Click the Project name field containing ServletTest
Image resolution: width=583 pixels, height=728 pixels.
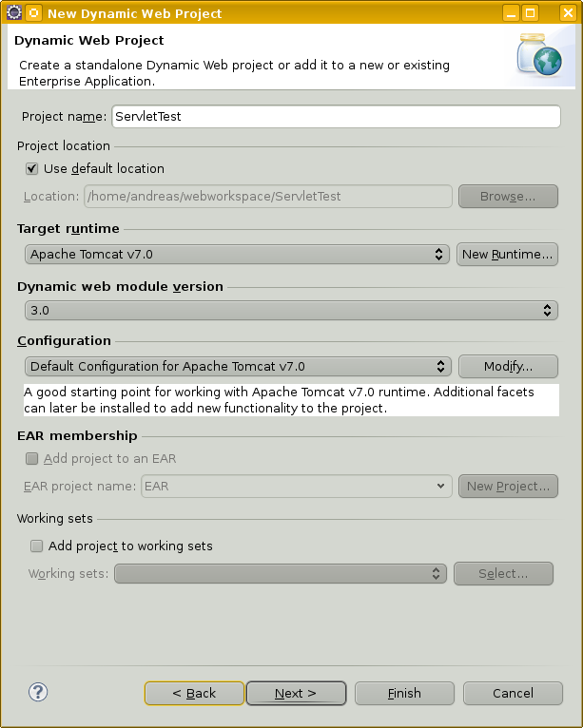pos(337,117)
